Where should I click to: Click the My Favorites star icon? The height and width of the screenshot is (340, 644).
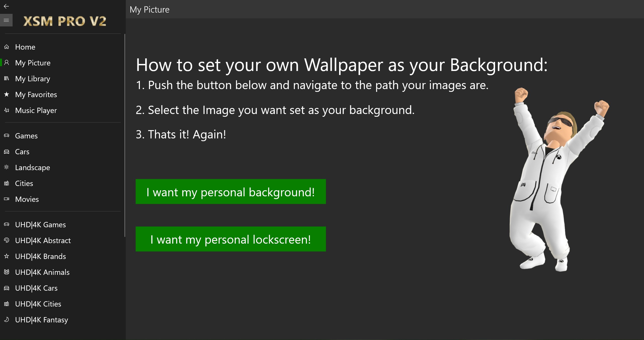tap(7, 94)
